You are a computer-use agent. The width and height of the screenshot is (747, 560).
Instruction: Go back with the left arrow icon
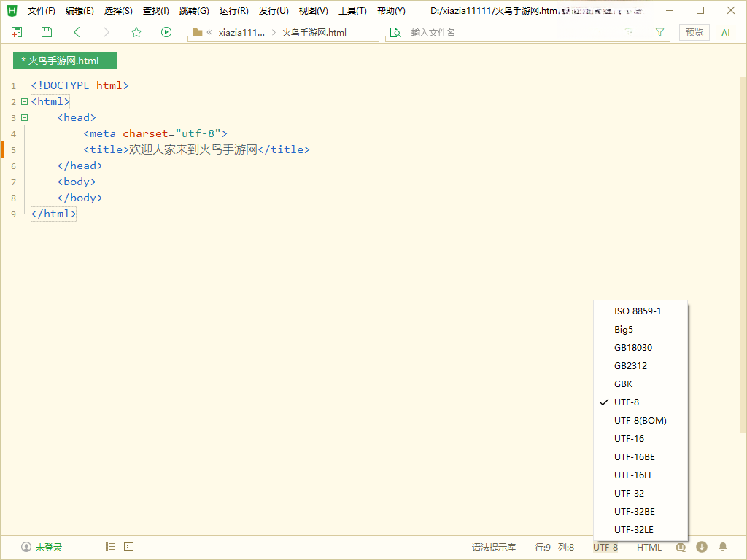(77, 32)
